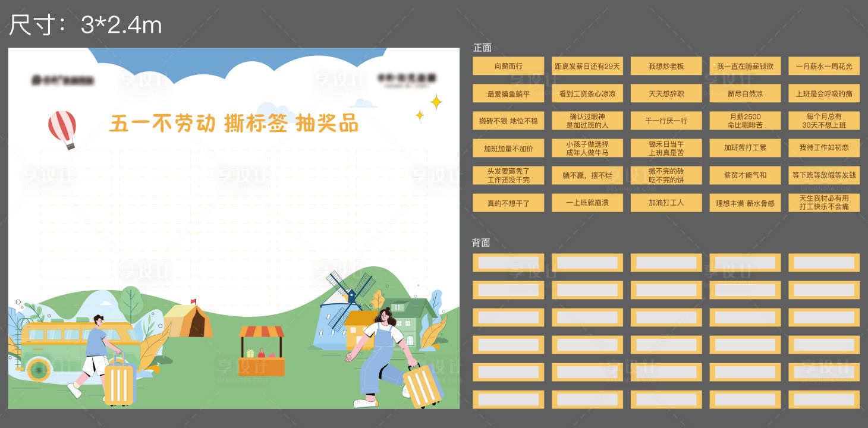
Task: Click the 搬不完的砖 吃不完的饼 label
Action: coord(666,175)
